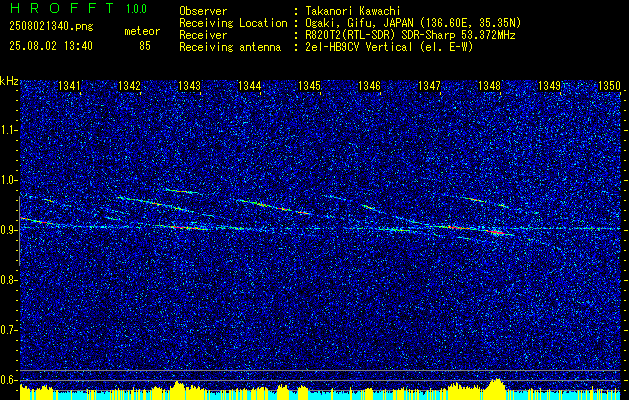Screen dimensions: 629x400
Task: Click antenna text 2el-HB9CV Vertical
Action: [x=358, y=47]
